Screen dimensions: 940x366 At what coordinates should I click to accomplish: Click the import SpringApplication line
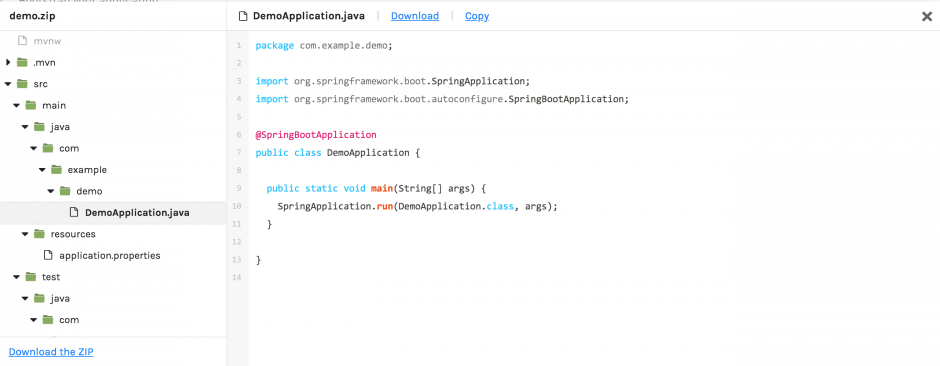pos(393,81)
